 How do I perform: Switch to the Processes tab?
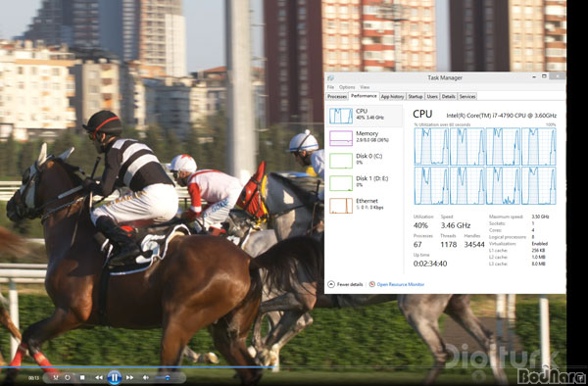click(x=337, y=97)
